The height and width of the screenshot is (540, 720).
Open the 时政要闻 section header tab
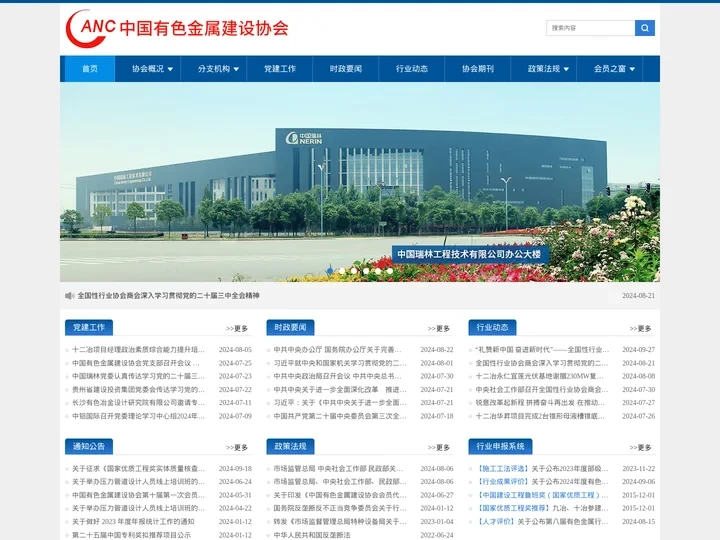click(x=290, y=327)
